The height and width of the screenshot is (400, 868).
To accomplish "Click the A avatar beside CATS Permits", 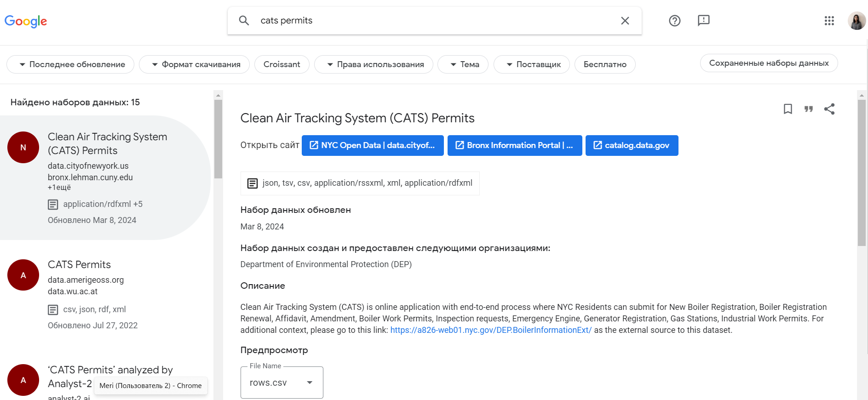I will (x=23, y=275).
